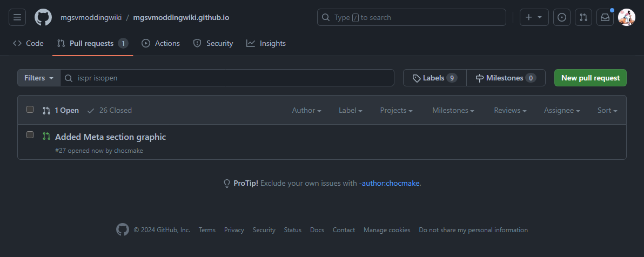Open the user profile avatar menu
644x257 pixels.
(627, 17)
